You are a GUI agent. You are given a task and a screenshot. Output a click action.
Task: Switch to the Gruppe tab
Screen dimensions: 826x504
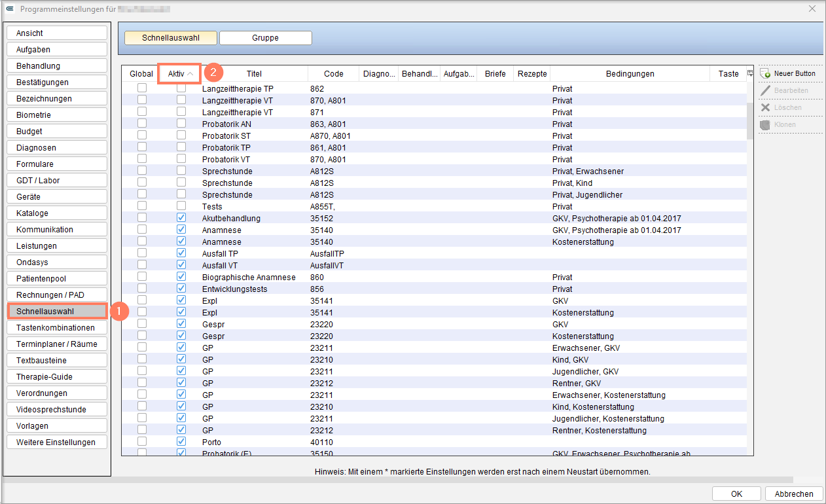pyautogui.click(x=266, y=38)
